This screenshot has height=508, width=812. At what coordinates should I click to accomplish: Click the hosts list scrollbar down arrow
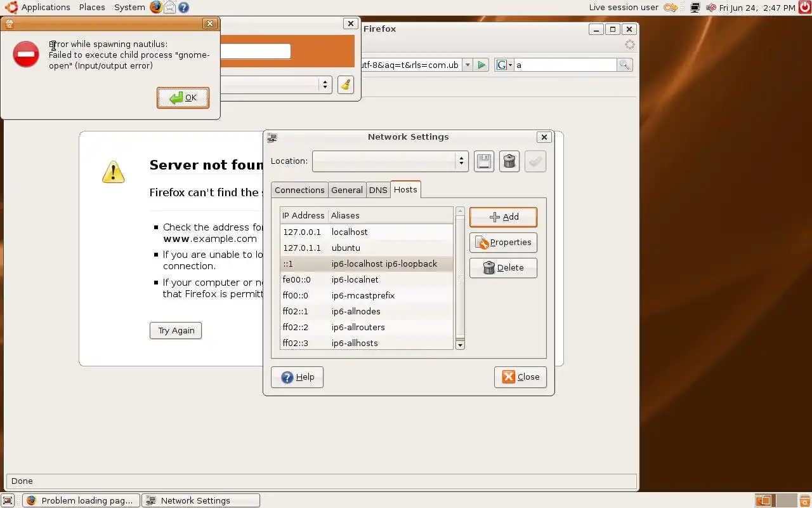click(x=461, y=345)
